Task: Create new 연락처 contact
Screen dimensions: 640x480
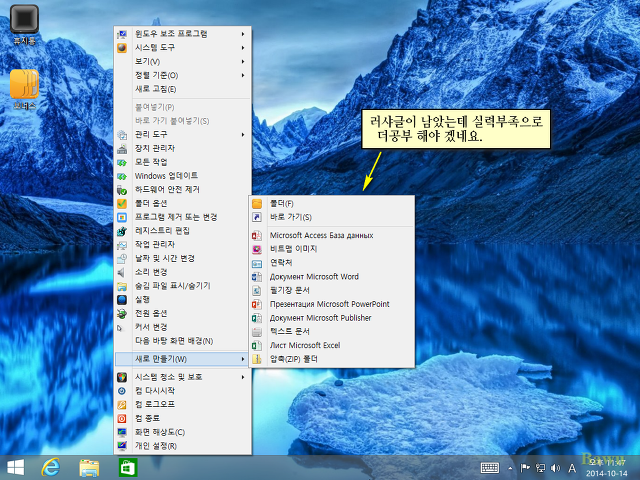Action: 332,263
